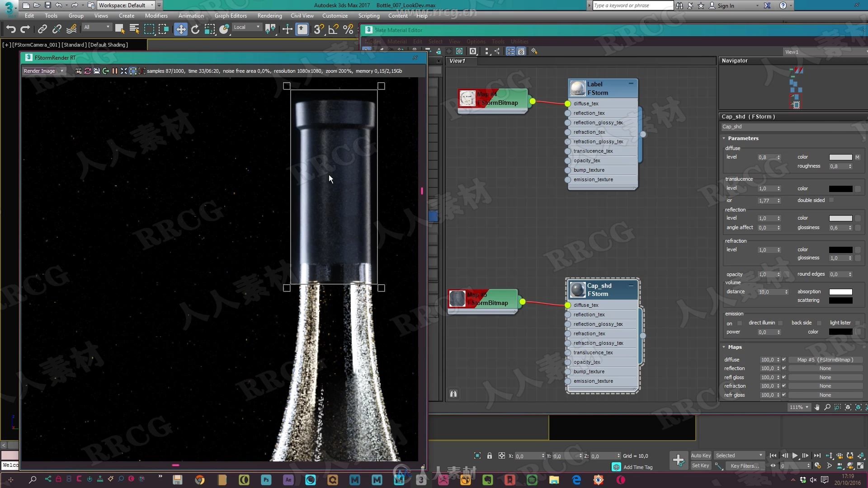The width and height of the screenshot is (868, 488).
Task: Open Select by Name list
Action: coord(134,30)
